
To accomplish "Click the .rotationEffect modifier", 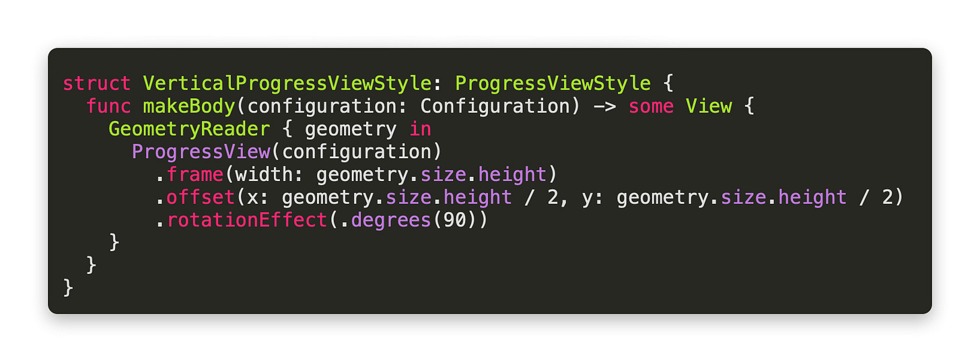I will coord(241,219).
